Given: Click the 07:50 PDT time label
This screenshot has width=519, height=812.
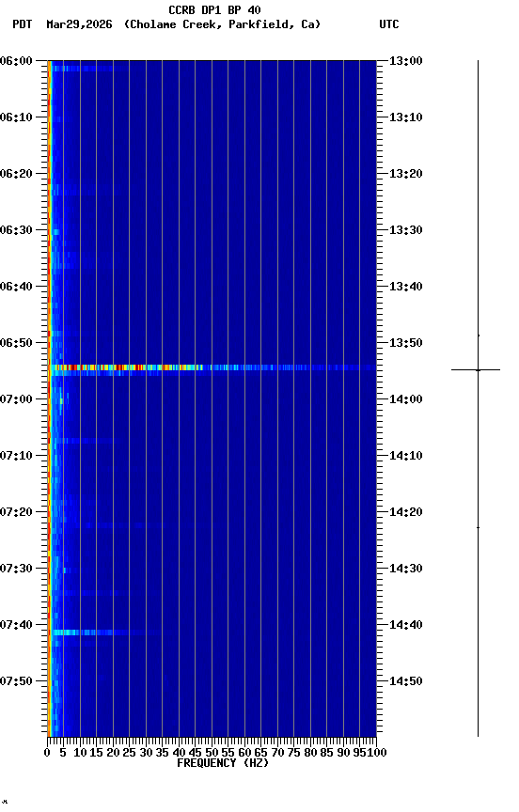Looking at the screenshot, I should click(16, 682).
